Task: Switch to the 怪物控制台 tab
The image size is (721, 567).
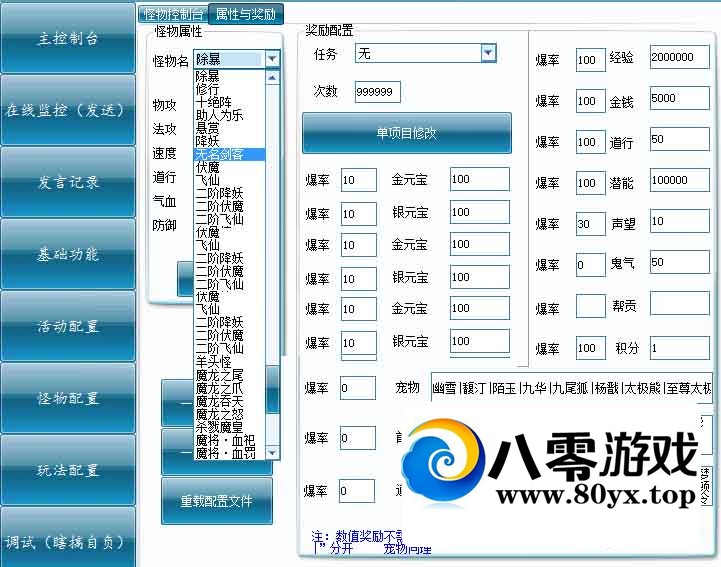Action: tap(173, 14)
